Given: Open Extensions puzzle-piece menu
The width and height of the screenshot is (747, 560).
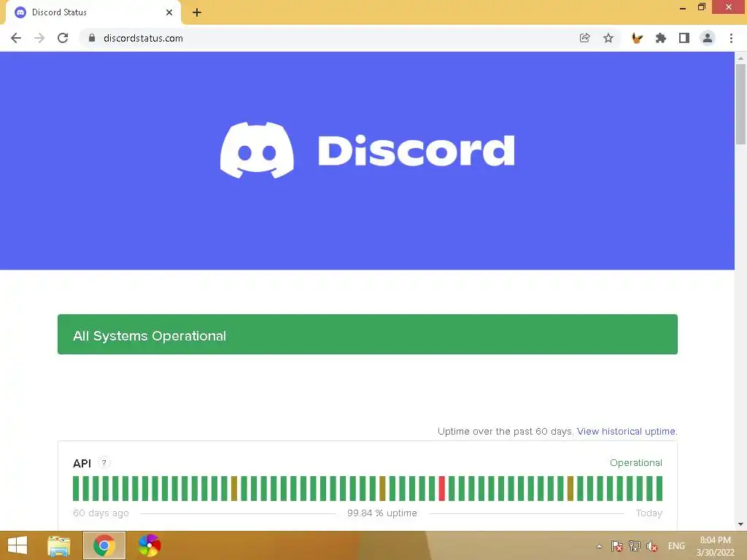Looking at the screenshot, I should pos(660,38).
